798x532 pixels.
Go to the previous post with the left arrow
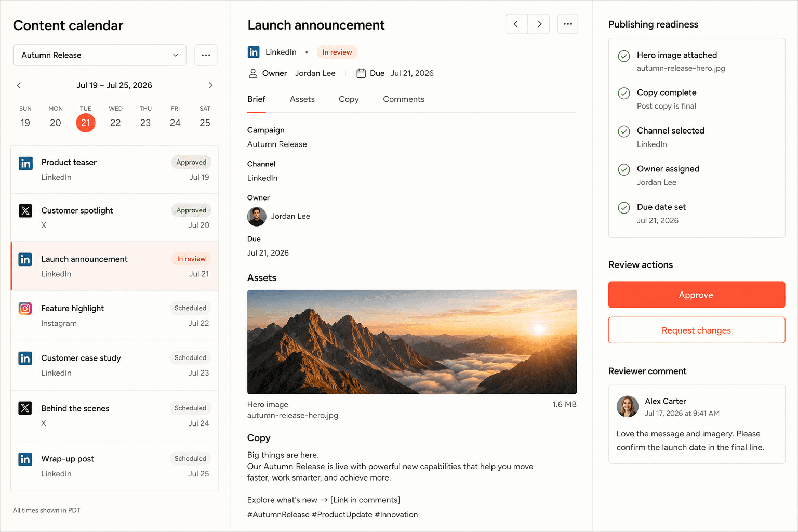pyautogui.click(x=516, y=24)
